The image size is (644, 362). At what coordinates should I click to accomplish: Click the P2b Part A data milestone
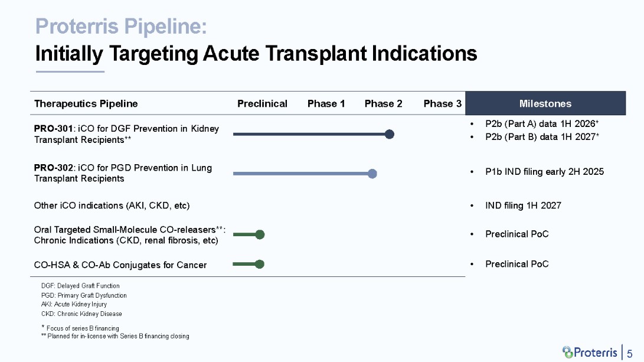pos(542,124)
